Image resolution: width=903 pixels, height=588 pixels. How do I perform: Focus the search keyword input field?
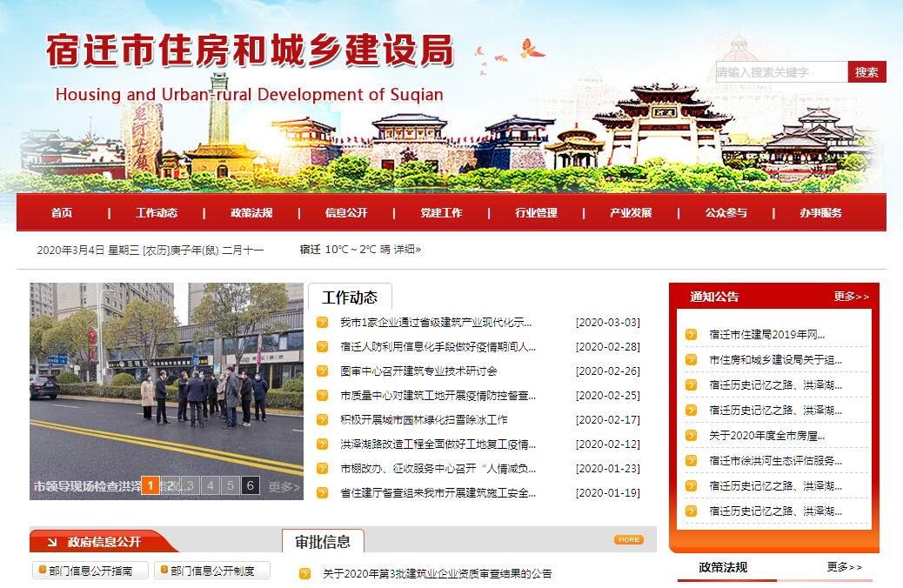(x=781, y=72)
